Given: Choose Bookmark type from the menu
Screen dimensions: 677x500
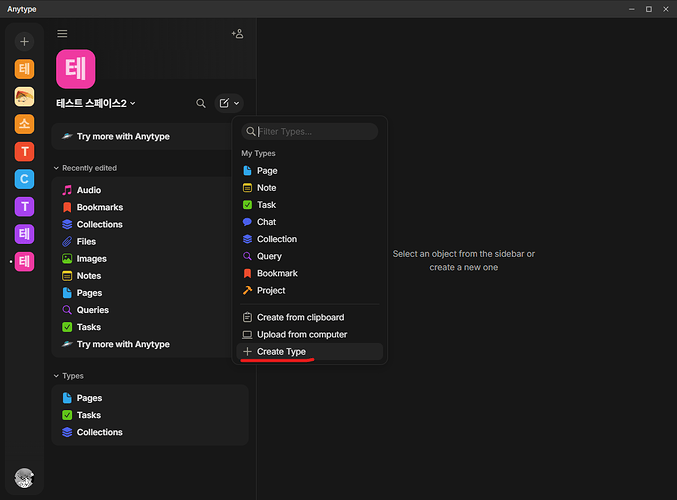Looking at the screenshot, I should [310, 273].
